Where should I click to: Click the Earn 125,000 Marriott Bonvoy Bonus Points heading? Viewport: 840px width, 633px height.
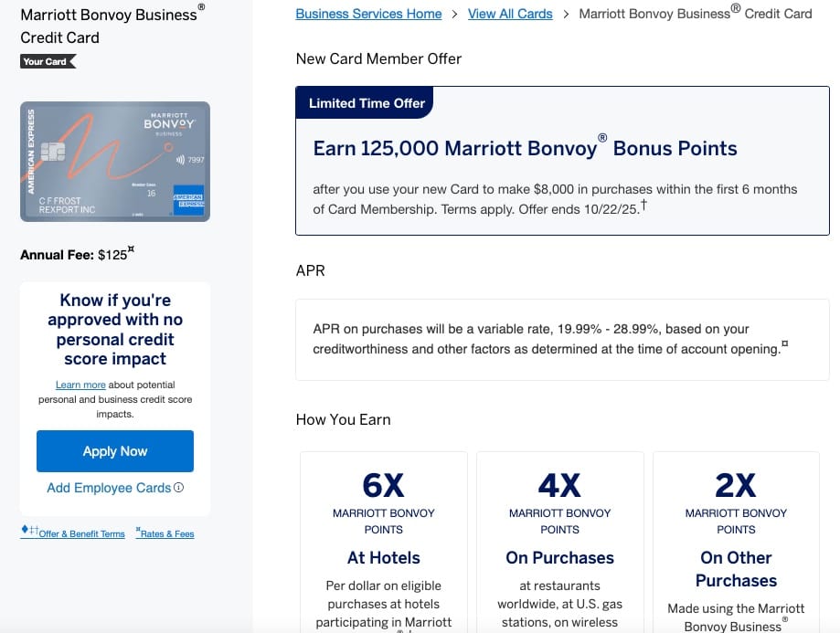pyautogui.click(x=525, y=147)
